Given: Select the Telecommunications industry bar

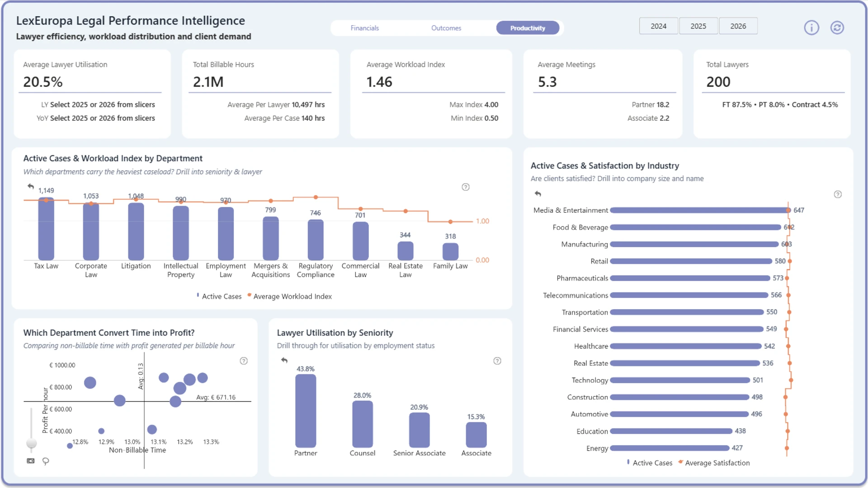Looking at the screenshot, I should pos(689,295).
